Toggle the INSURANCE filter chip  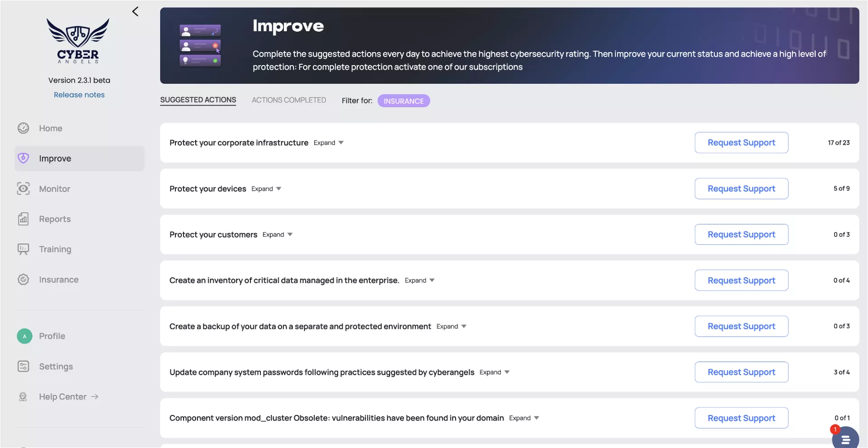click(403, 101)
